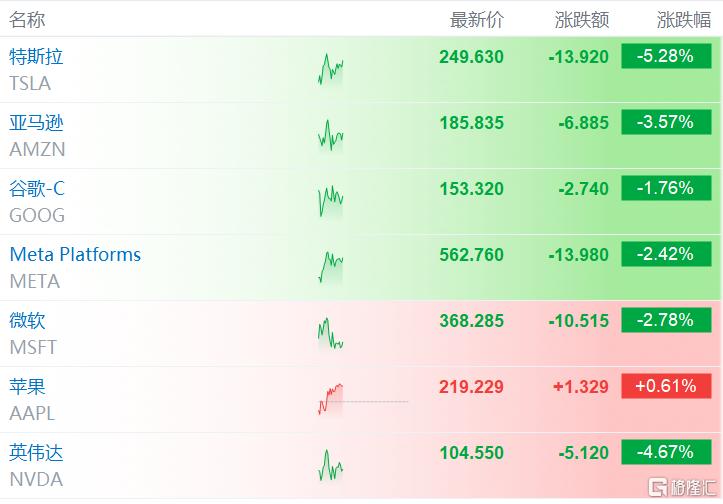Click the 格隆汇 watermark logo
This screenshot has height=504, width=723.
tap(682, 487)
